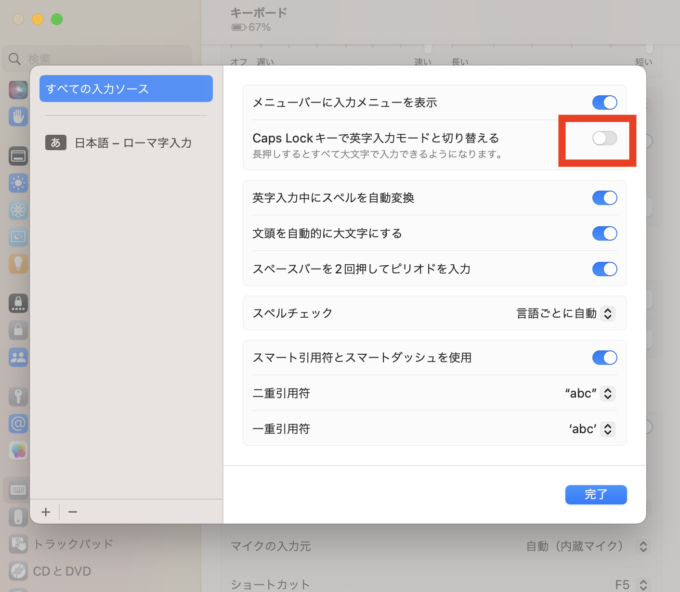Click the CD と DVD sidebar icon
Screen dimensions: 680x592
pos(19,571)
